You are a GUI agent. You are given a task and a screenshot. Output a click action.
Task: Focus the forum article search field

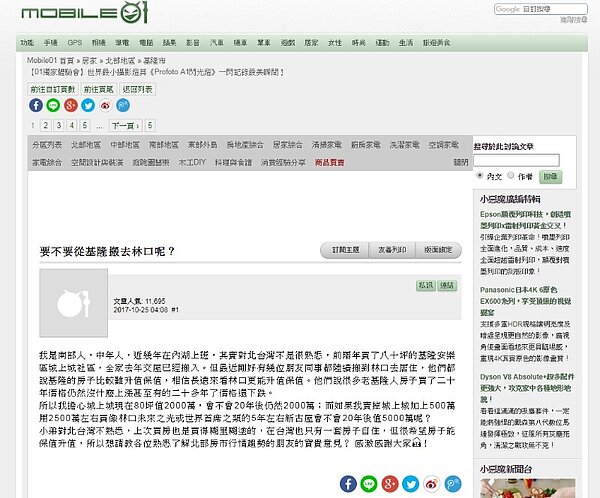coord(516,160)
